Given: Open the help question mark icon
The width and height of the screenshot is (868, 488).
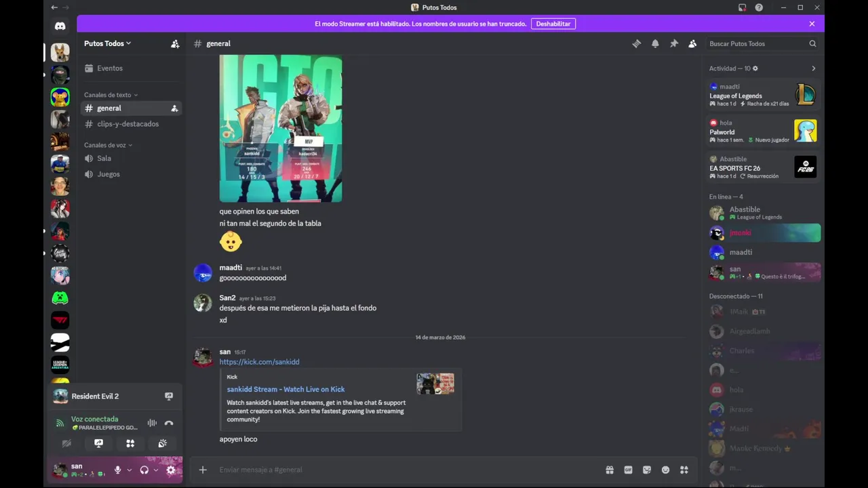Looking at the screenshot, I should click(759, 7).
